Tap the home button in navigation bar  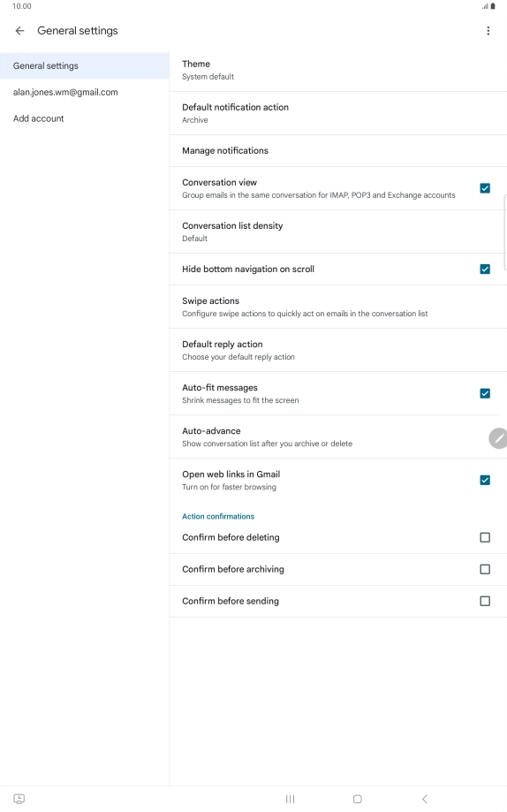click(358, 799)
